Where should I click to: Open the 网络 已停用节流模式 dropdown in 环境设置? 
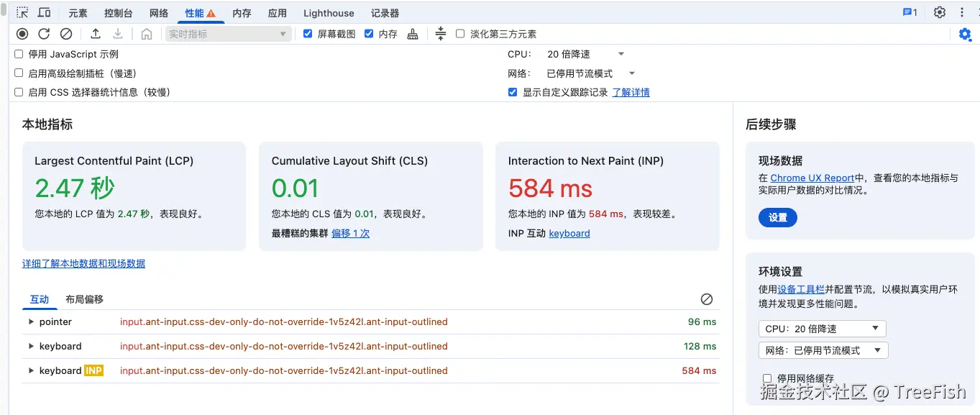(x=823, y=350)
